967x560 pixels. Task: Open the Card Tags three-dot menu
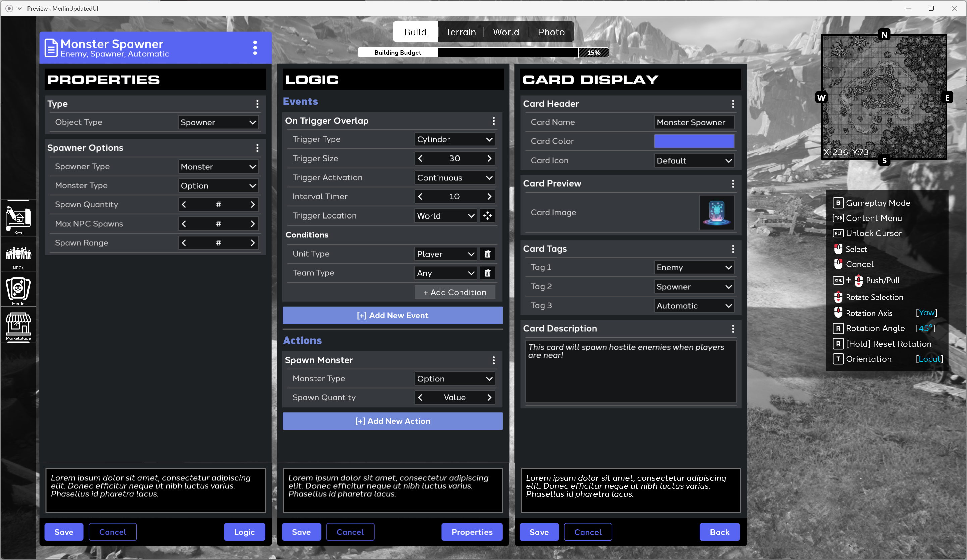click(x=733, y=249)
